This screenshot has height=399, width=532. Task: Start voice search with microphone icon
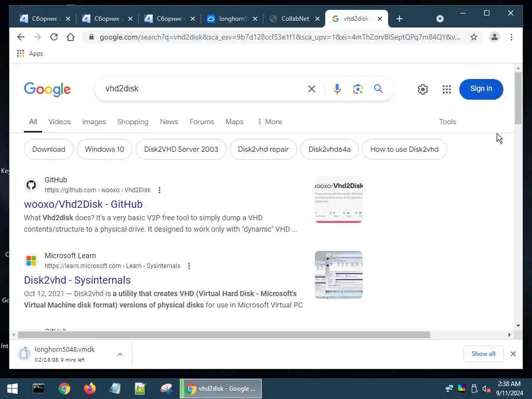click(337, 89)
